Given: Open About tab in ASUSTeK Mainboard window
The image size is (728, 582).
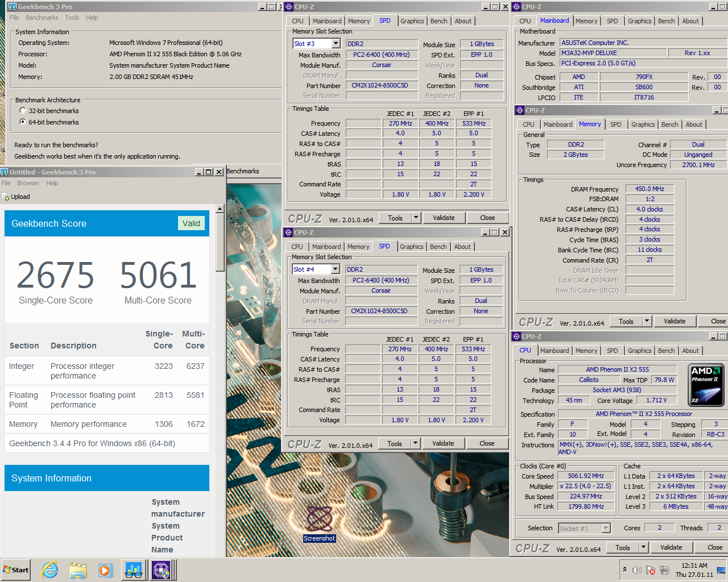Looking at the screenshot, I should (690, 21).
